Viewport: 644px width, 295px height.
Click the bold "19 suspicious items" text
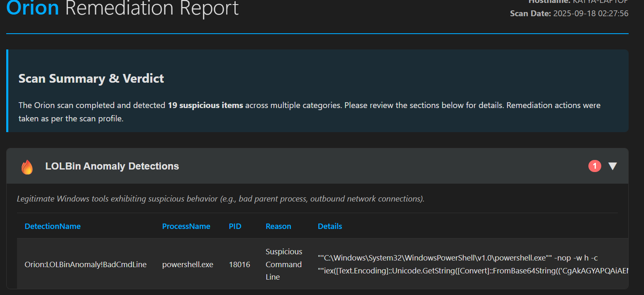[205, 105]
